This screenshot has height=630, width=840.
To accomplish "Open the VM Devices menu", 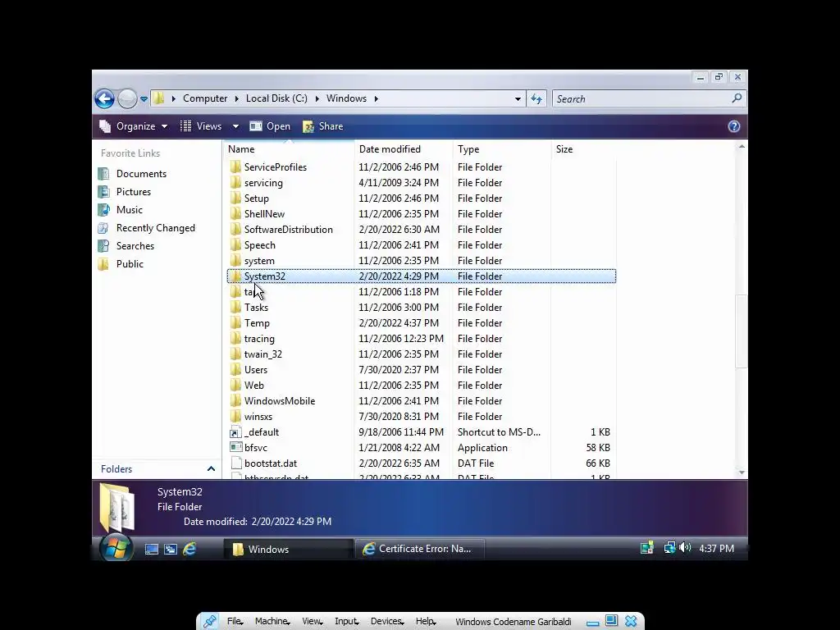I will tap(386, 622).
